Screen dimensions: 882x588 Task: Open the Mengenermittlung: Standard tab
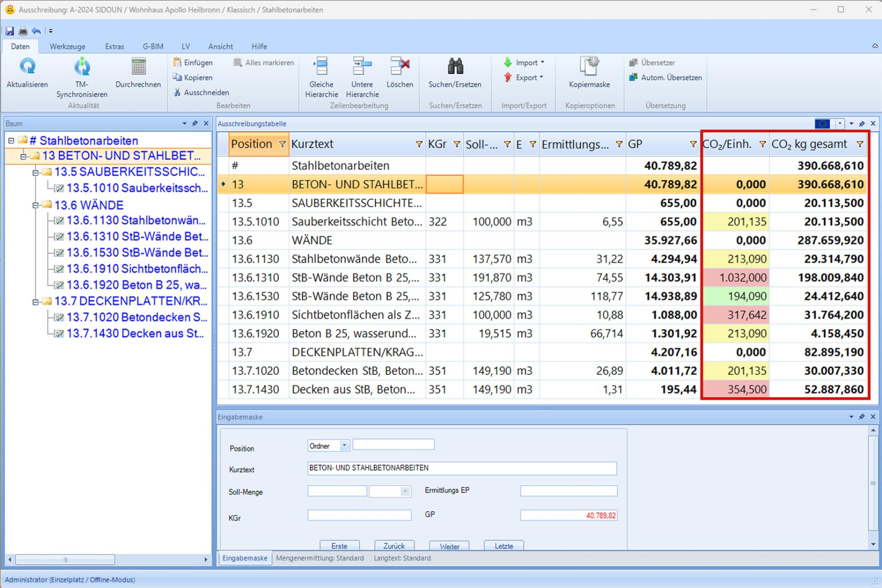[x=319, y=558]
